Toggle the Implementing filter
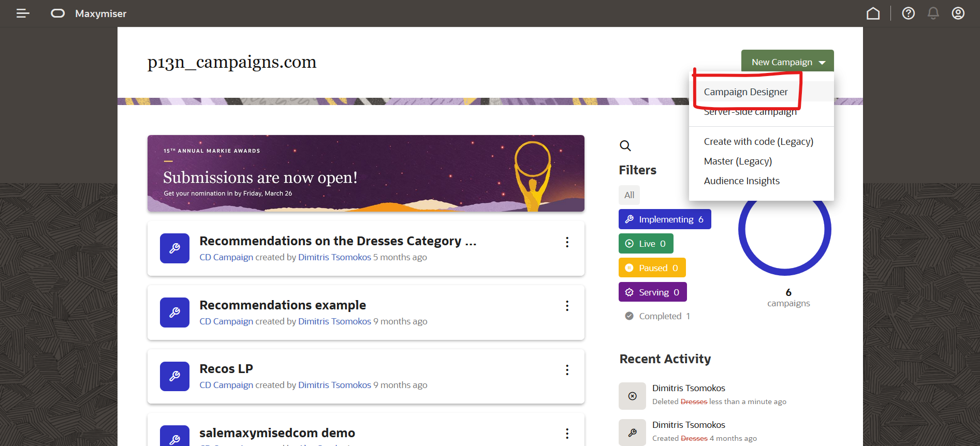980x446 pixels. [x=665, y=219]
